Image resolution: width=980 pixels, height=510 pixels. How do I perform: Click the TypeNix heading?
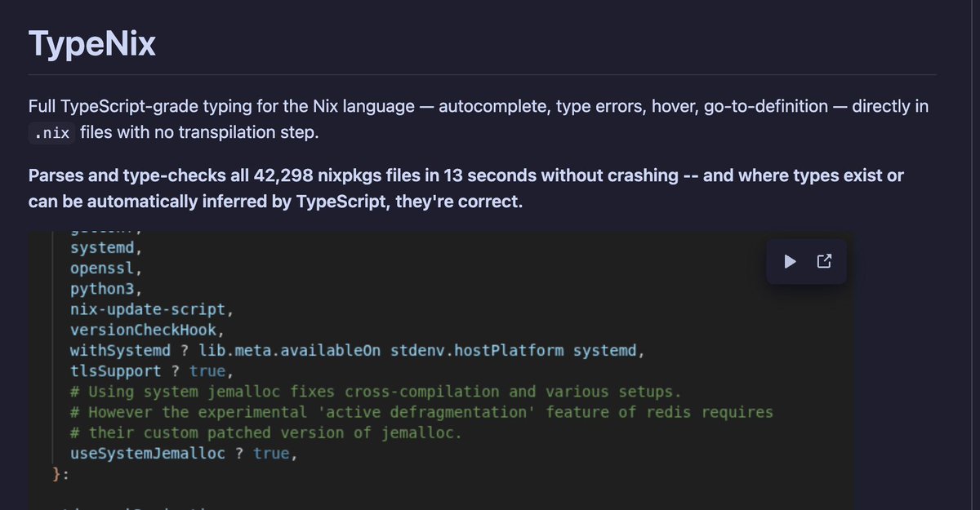click(91, 43)
